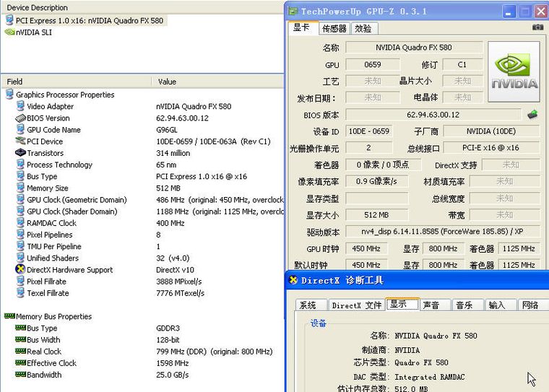Click the Transistors chip icon
This screenshot has height=392, width=549.
coord(20,153)
